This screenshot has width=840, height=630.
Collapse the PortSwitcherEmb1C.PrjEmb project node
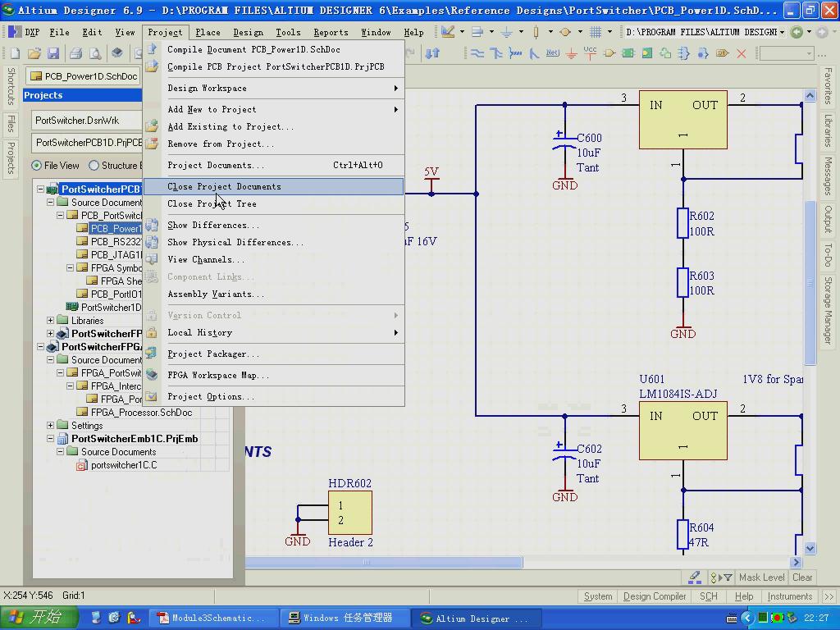point(50,439)
